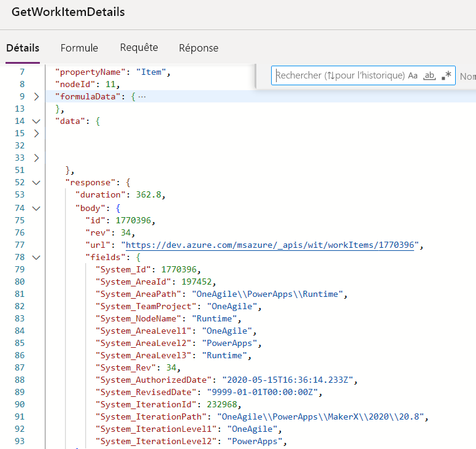Toggle match whole word option

coord(429,75)
